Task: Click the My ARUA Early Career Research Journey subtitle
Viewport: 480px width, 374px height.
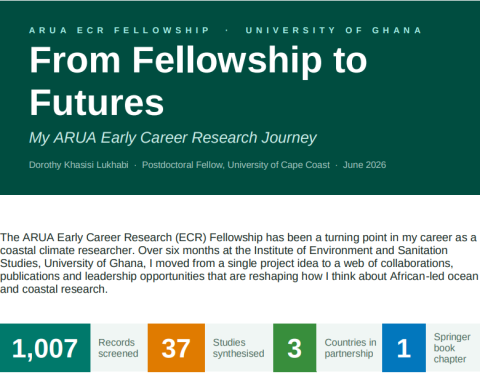Action: tap(173, 138)
